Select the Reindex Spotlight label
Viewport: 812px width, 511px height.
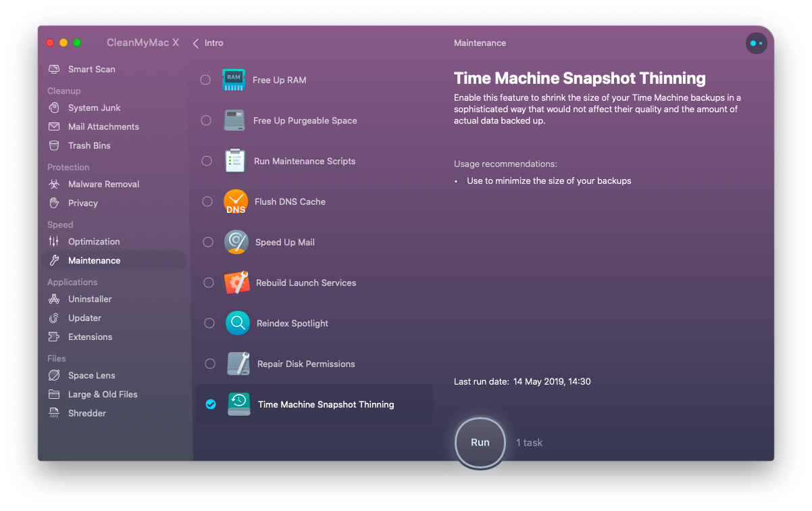tap(293, 324)
